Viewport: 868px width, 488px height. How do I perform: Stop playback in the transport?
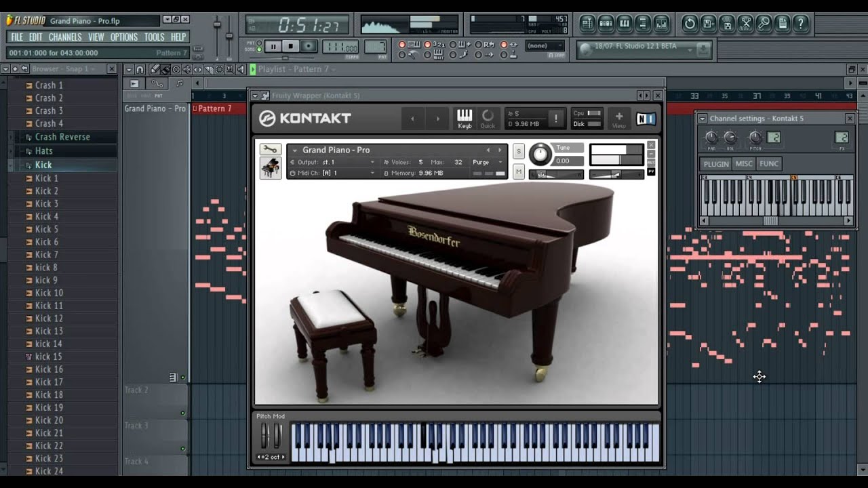(x=290, y=46)
